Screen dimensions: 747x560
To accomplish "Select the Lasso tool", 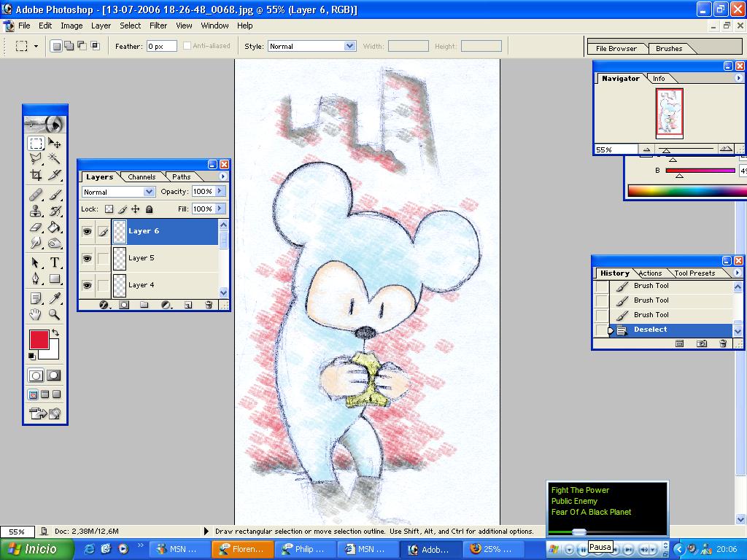I will (36, 158).
